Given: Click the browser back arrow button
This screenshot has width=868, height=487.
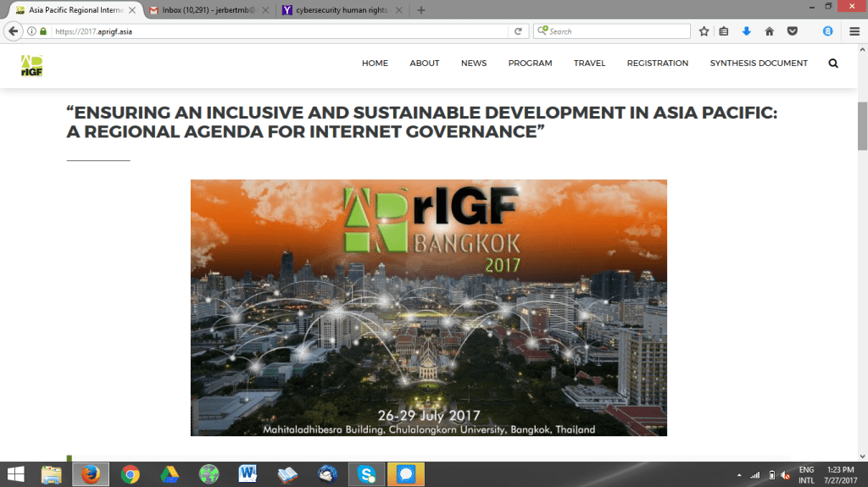Looking at the screenshot, I should 14,31.
